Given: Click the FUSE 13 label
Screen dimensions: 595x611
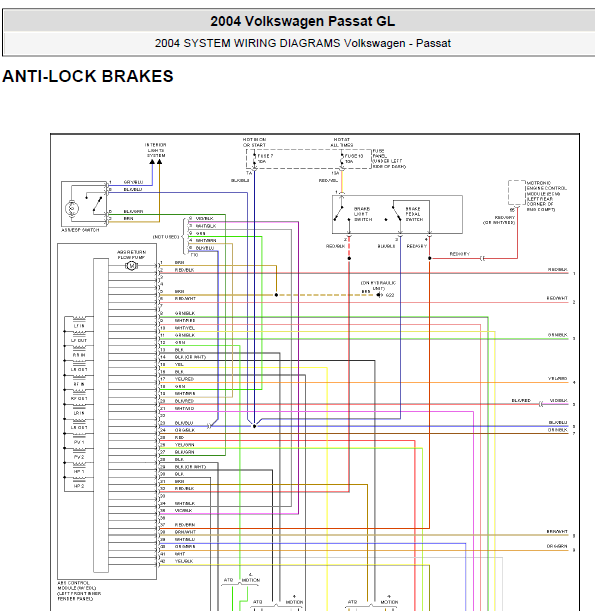Looking at the screenshot, I should (x=354, y=158).
